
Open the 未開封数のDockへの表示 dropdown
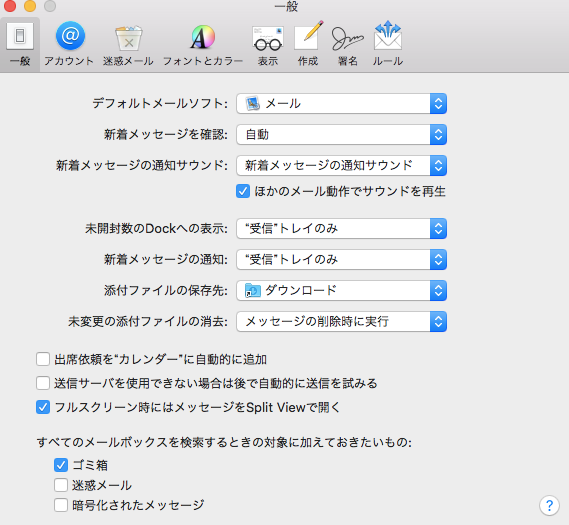[341, 228]
